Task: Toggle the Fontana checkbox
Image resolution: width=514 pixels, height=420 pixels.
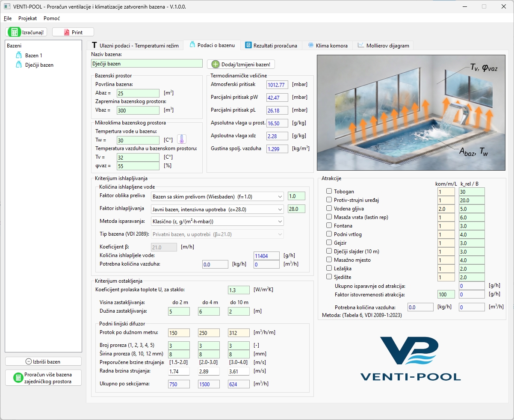Action: pyautogui.click(x=329, y=226)
